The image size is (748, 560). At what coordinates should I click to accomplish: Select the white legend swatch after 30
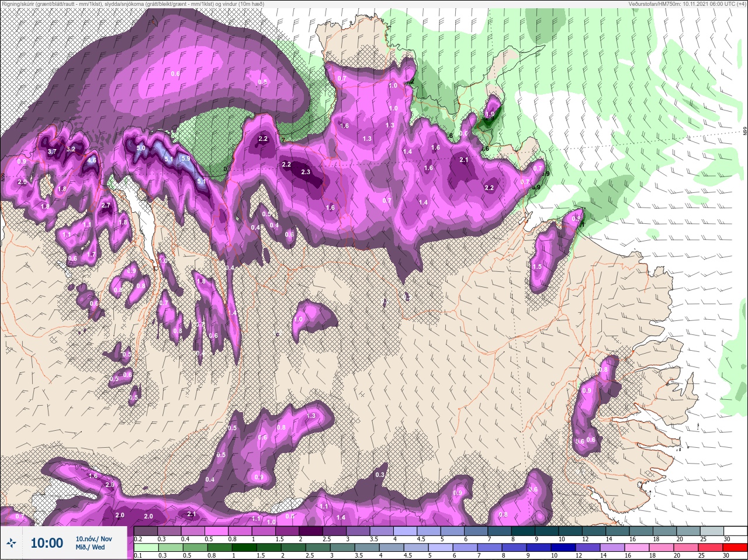click(736, 531)
